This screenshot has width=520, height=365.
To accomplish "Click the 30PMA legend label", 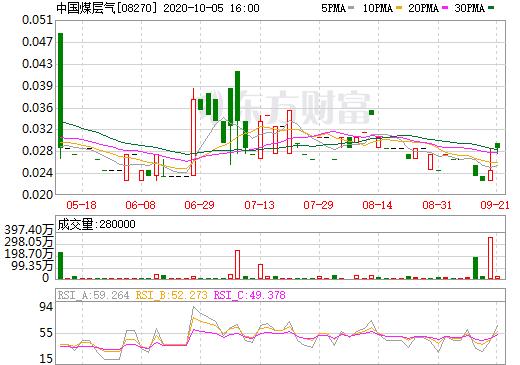I will click(x=469, y=8).
